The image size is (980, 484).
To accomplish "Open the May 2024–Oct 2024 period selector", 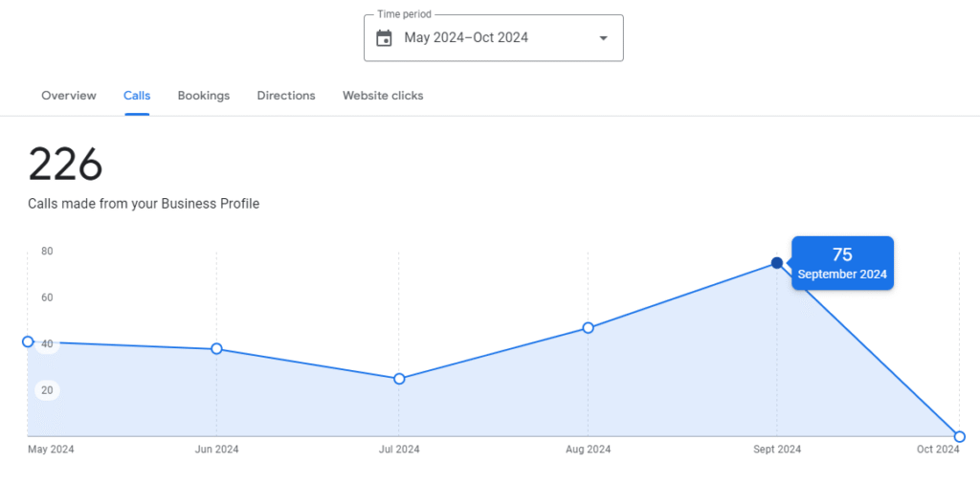I will point(466,38).
